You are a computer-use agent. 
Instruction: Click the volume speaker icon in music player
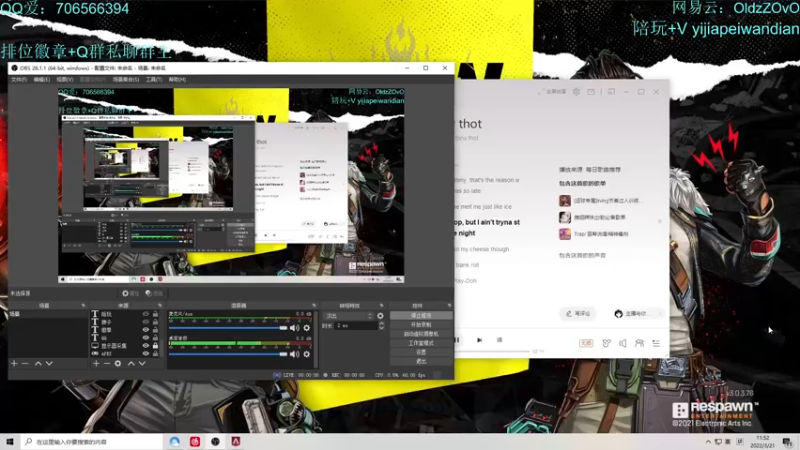click(623, 343)
